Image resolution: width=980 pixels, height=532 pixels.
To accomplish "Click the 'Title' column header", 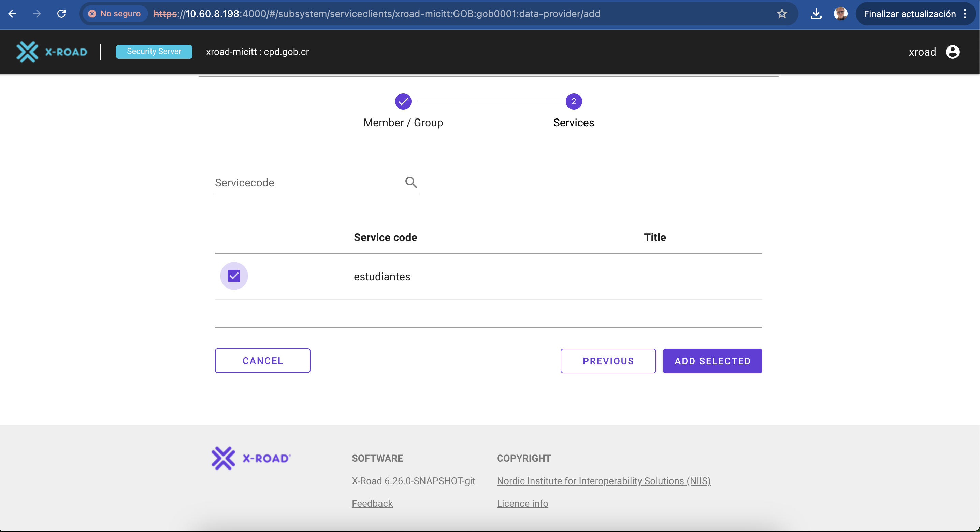I will [x=655, y=237].
